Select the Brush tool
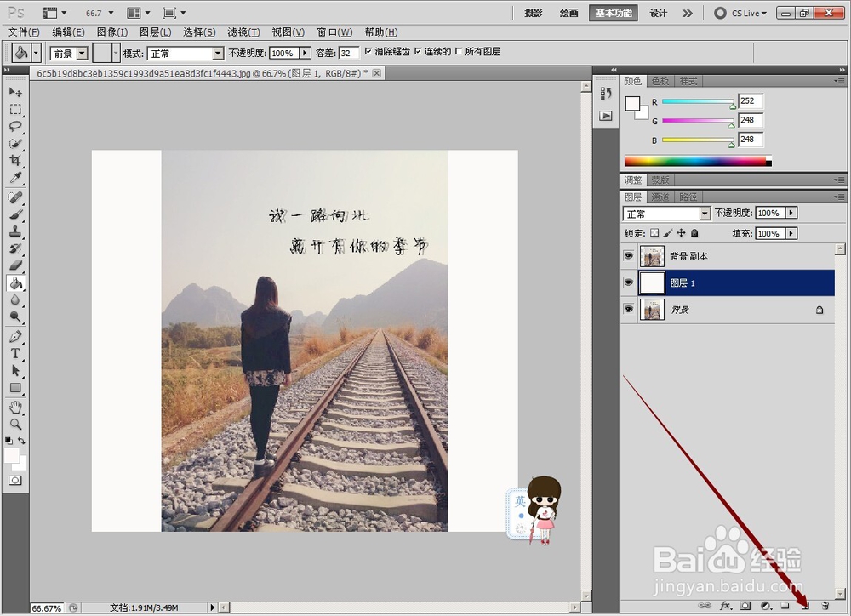The width and height of the screenshot is (851, 616). 15,214
